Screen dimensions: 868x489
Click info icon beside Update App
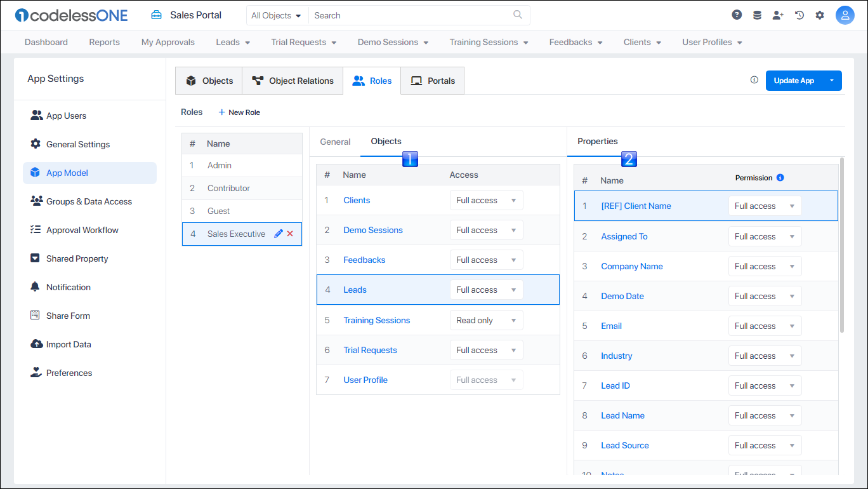pyautogui.click(x=754, y=80)
